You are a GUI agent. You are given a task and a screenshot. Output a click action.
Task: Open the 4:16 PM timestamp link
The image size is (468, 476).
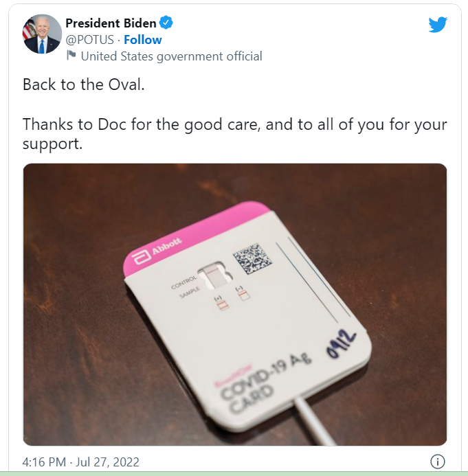(44, 462)
